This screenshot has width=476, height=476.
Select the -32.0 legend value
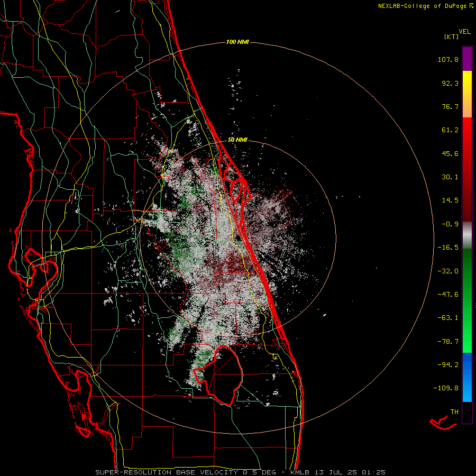pyautogui.click(x=448, y=271)
